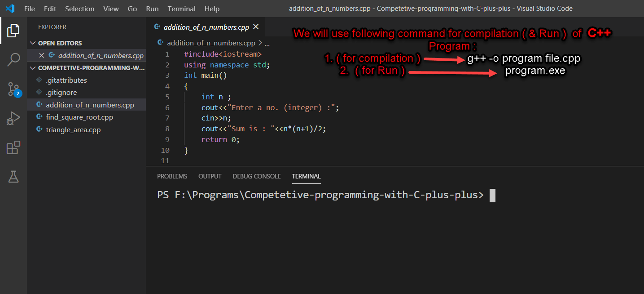Click the EXPLORER sidebar title
The width and height of the screenshot is (644, 294).
tap(52, 27)
